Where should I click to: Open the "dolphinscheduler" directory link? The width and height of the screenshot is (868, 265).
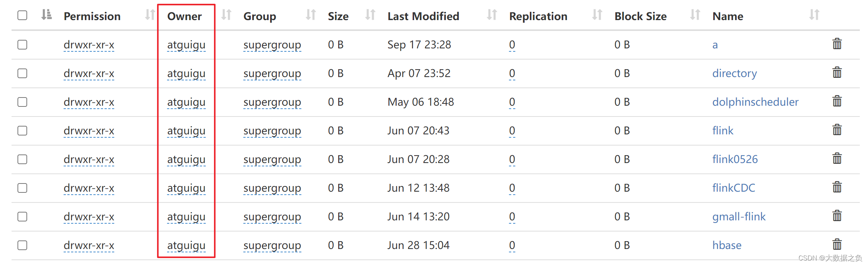pyautogui.click(x=755, y=102)
